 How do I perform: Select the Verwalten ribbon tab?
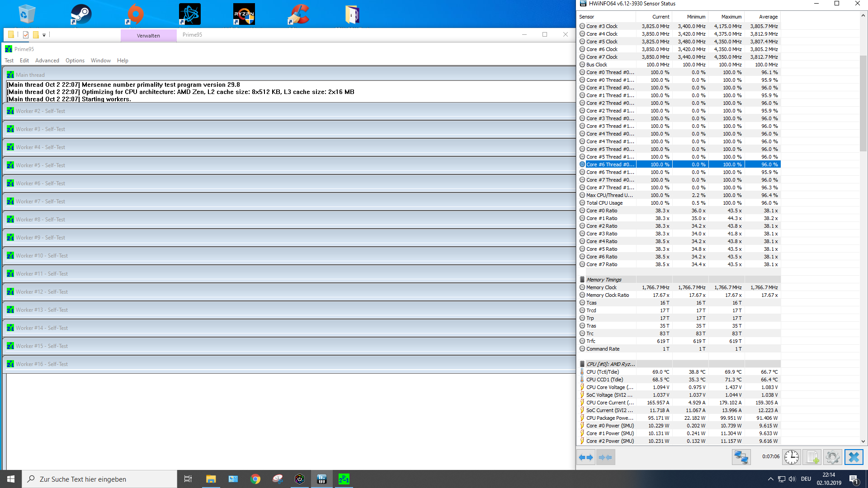point(148,36)
